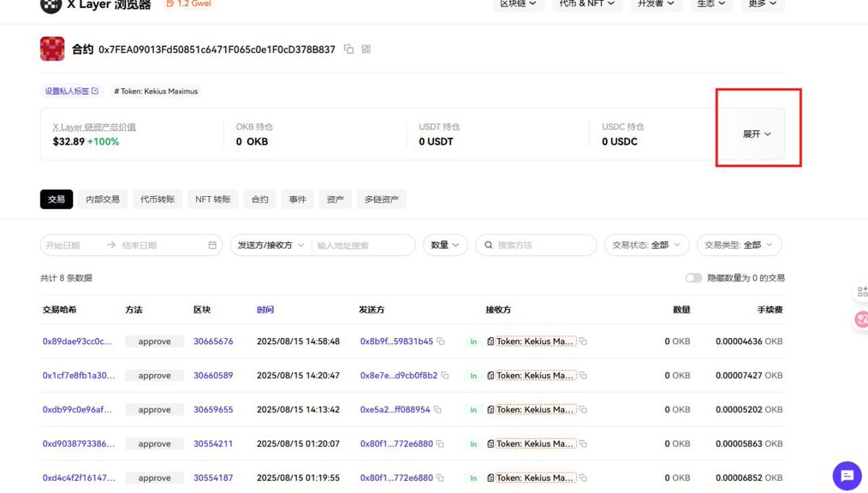Click the 搜索方法 method search box

click(536, 245)
